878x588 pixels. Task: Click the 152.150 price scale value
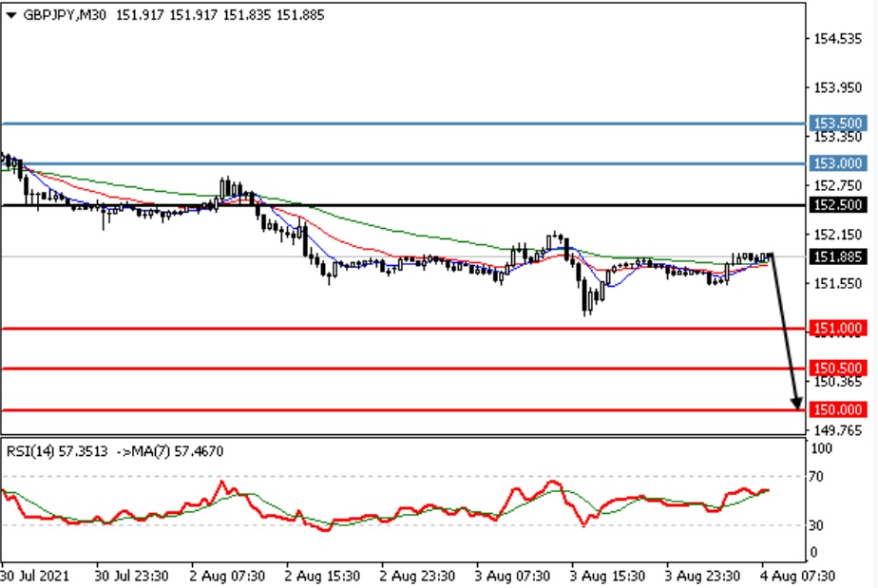[838, 235]
